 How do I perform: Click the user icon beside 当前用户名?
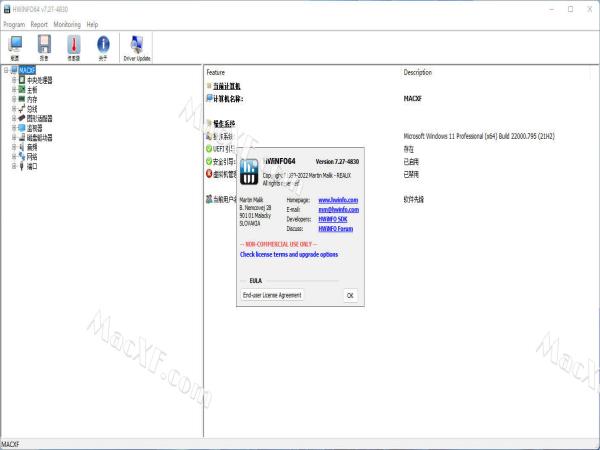pos(209,199)
